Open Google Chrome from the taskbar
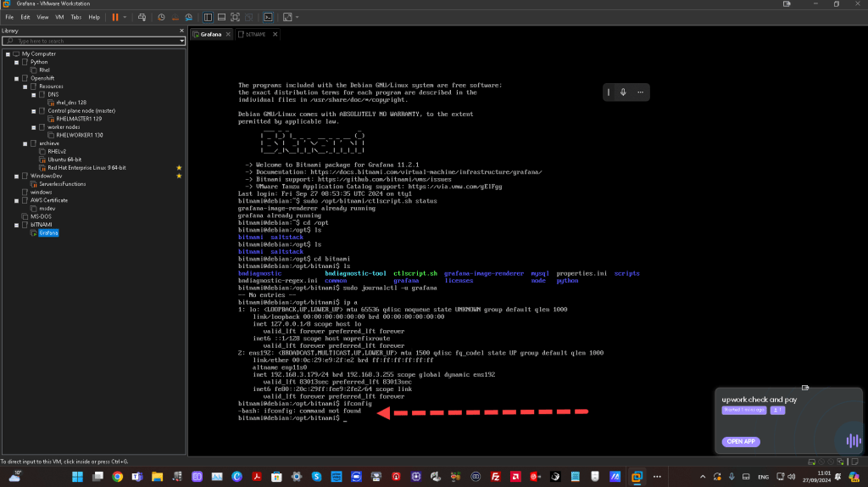The height and width of the screenshot is (487, 868). [x=117, y=477]
